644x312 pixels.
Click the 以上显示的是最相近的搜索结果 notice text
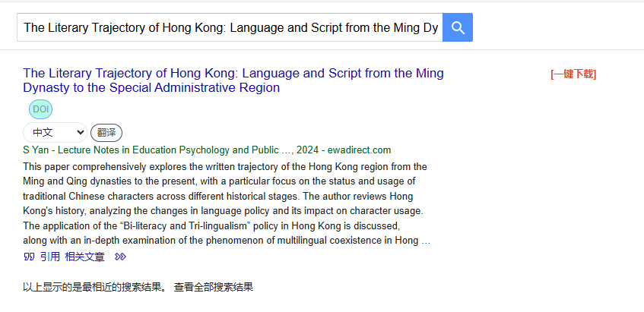point(93,288)
